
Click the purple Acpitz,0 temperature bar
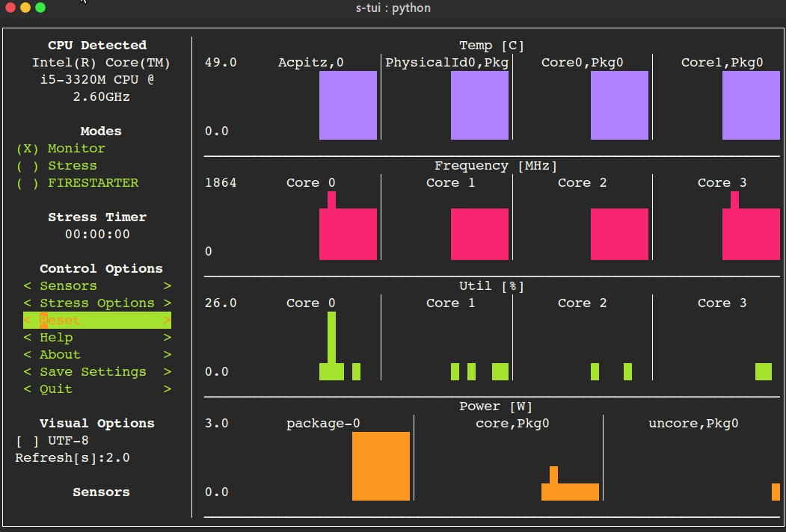click(348, 105)
